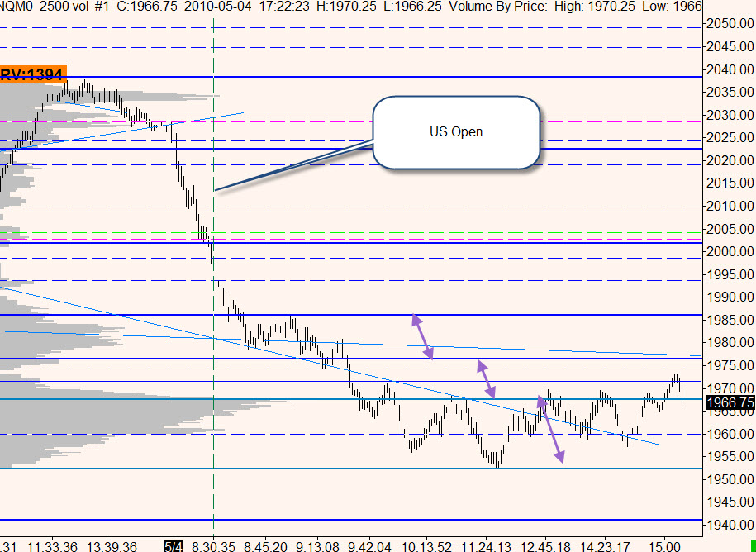756x552 pixels.
Task: Click the 1975.00 price scale label
Action: tap(729, 365)
